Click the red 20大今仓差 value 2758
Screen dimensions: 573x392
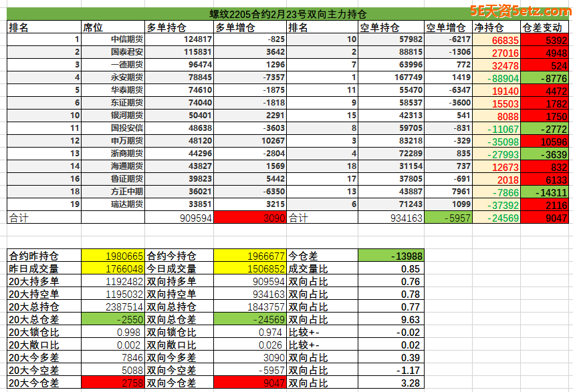click(x=113, y=383)
